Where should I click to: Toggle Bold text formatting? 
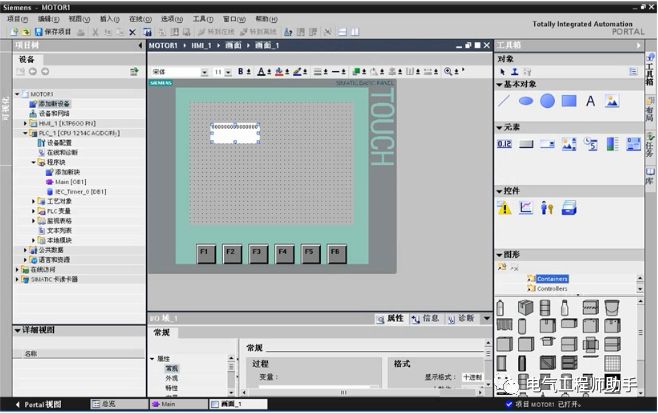(x=240, y=72)
